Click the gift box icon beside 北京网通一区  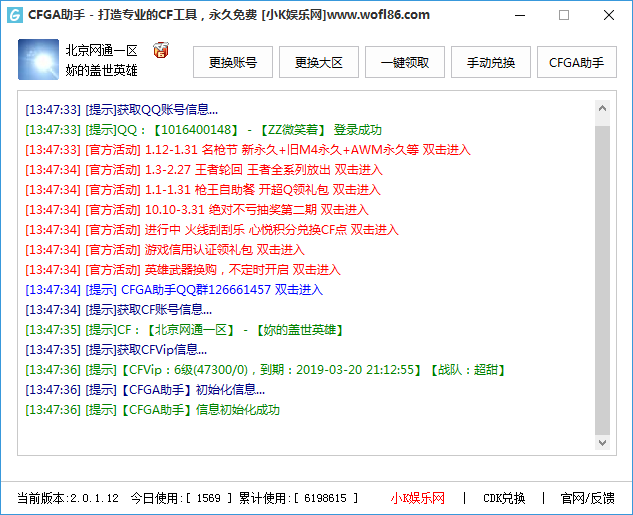pyautogui.click(x=161, y=50)
